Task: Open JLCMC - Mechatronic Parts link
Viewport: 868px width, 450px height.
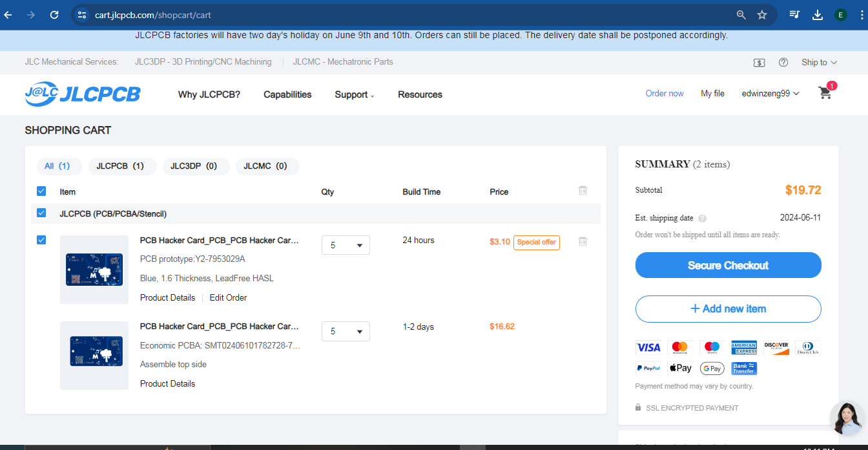Action: (x=343, y=62)
